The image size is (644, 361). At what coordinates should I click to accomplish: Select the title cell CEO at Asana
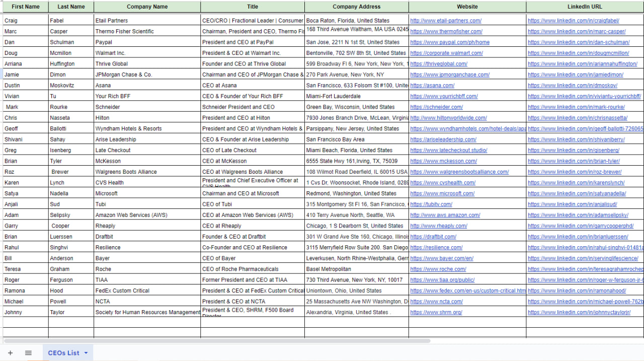(253, 86)
